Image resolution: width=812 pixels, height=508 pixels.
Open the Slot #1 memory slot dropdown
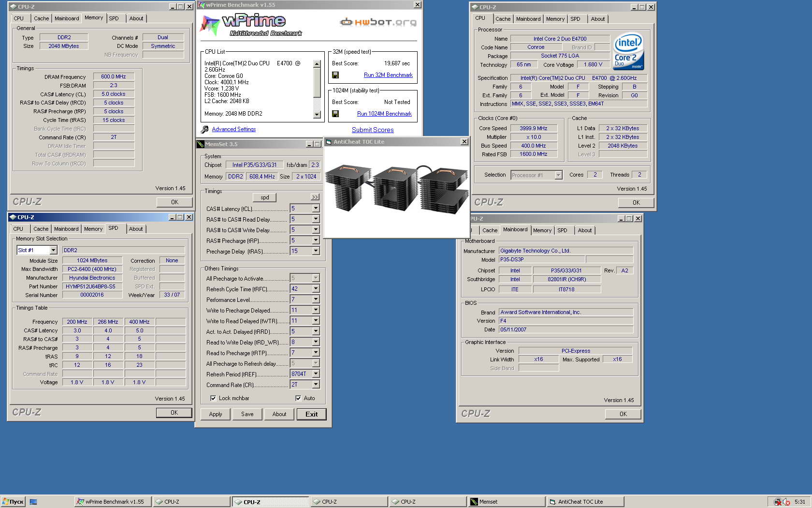(53, 250)
